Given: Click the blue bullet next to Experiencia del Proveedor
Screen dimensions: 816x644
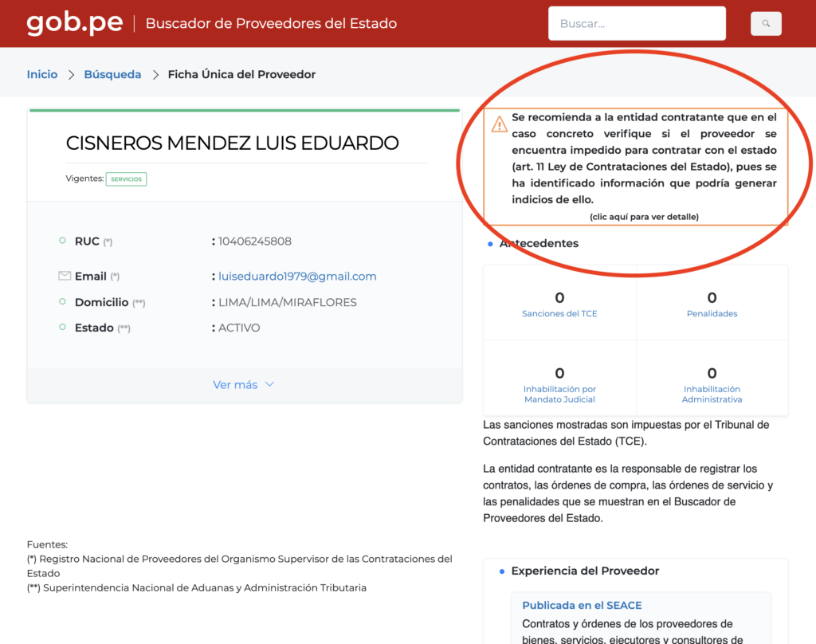Looking at the screenshot, I should (502, 571).
